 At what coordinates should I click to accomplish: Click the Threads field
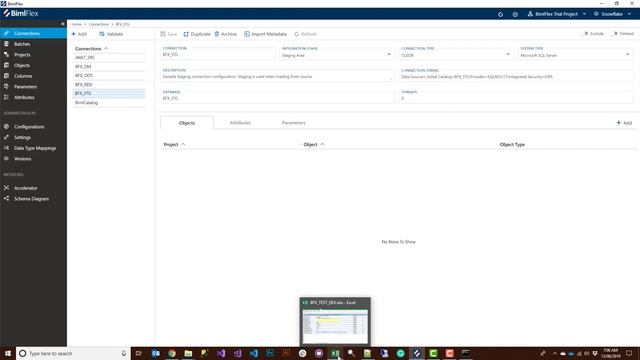pyautogui.click(x=516, y=97)
